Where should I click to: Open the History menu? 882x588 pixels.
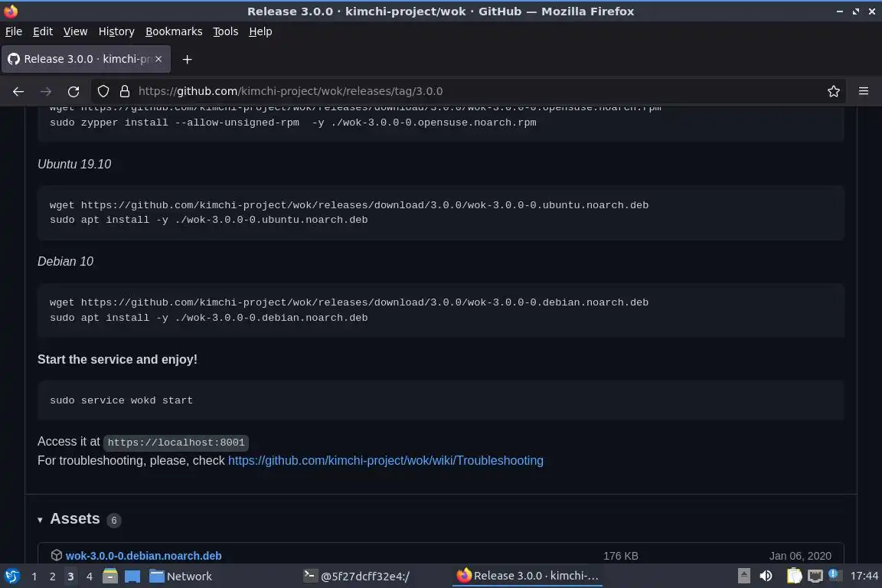(x=116, y=31)
